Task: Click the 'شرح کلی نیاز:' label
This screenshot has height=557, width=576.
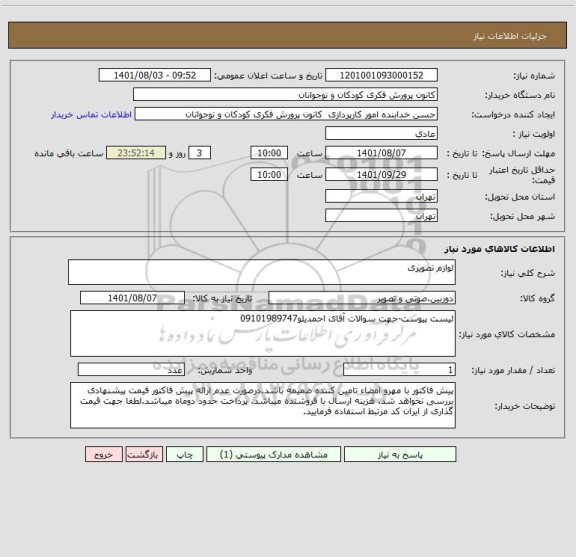Action: [x=528, y=273]
